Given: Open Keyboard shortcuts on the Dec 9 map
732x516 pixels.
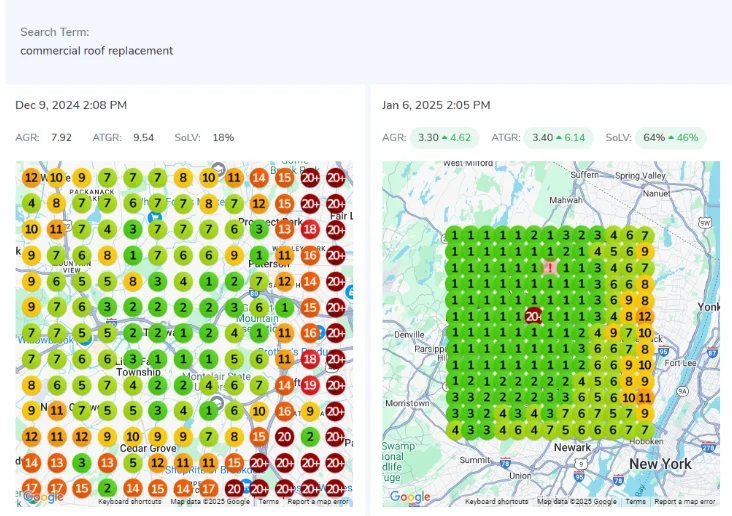Looking at the screenshot, I should click(x=130, y=501).
